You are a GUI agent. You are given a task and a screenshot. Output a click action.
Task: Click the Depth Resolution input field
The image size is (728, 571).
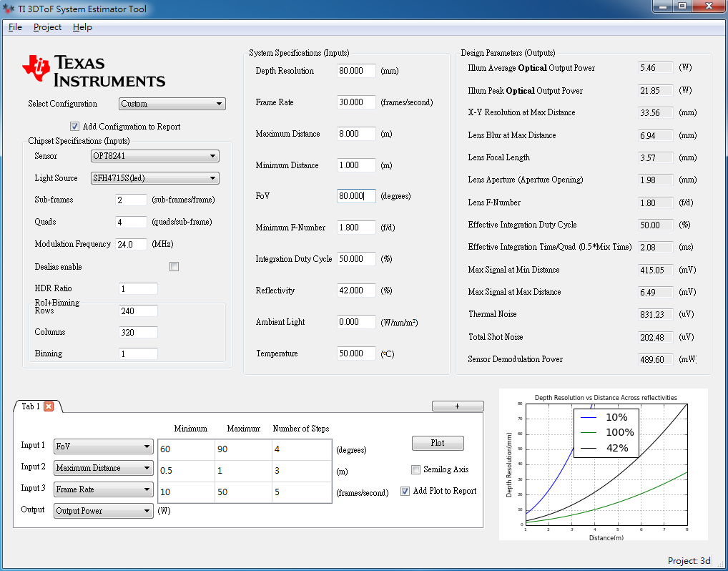tap(356, 71)
